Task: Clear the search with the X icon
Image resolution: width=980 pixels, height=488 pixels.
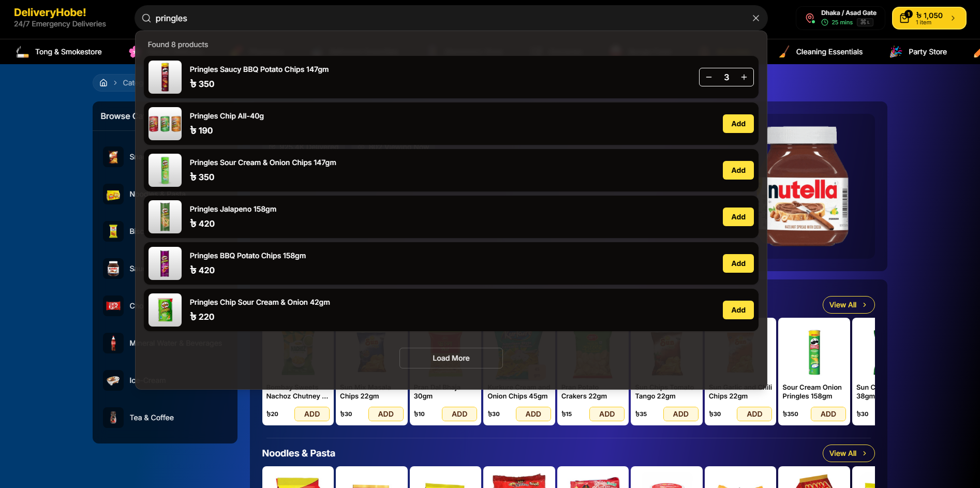Action: (x=756, y=18)
